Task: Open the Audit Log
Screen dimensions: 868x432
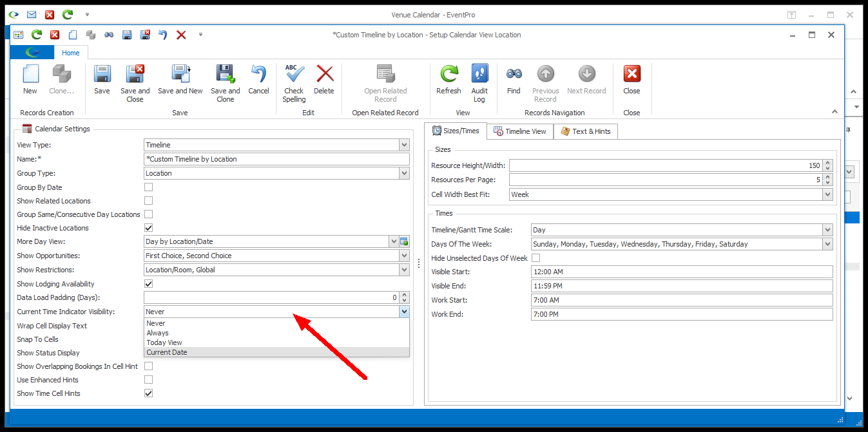Action: [x=479, y=83]
